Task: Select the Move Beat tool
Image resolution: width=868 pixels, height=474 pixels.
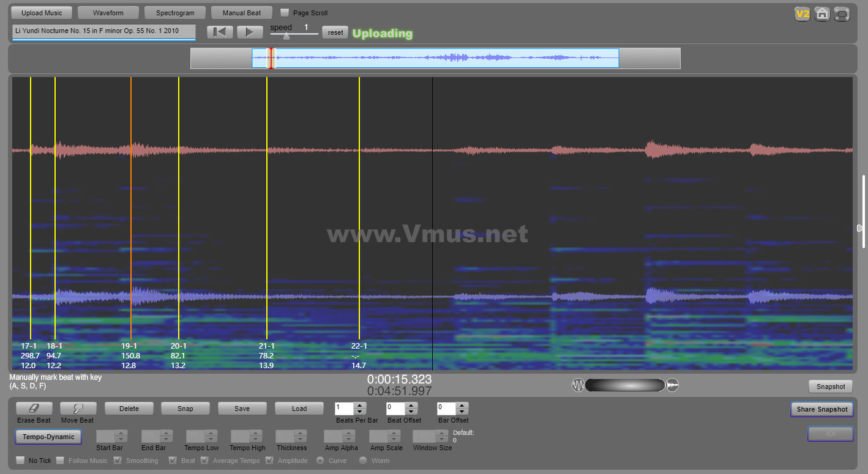Action: tap(78, 409)
